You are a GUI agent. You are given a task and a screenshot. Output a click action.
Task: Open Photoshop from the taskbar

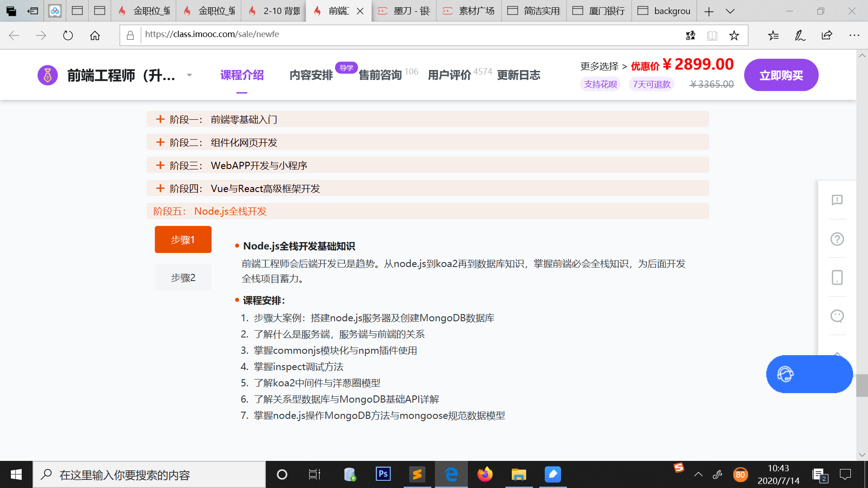click(383, 474)
